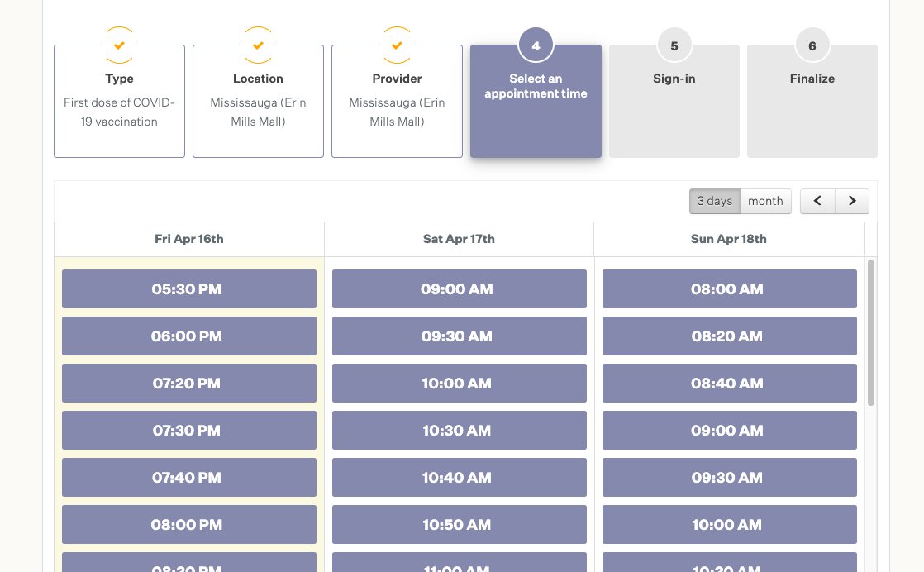
Task: Choose Saturday 09:00 AM slot
Action: pos(459,288)
